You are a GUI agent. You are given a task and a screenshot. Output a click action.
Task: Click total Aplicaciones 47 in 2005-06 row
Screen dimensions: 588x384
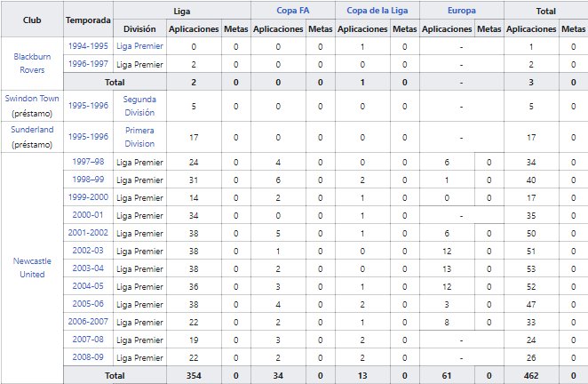531,304
